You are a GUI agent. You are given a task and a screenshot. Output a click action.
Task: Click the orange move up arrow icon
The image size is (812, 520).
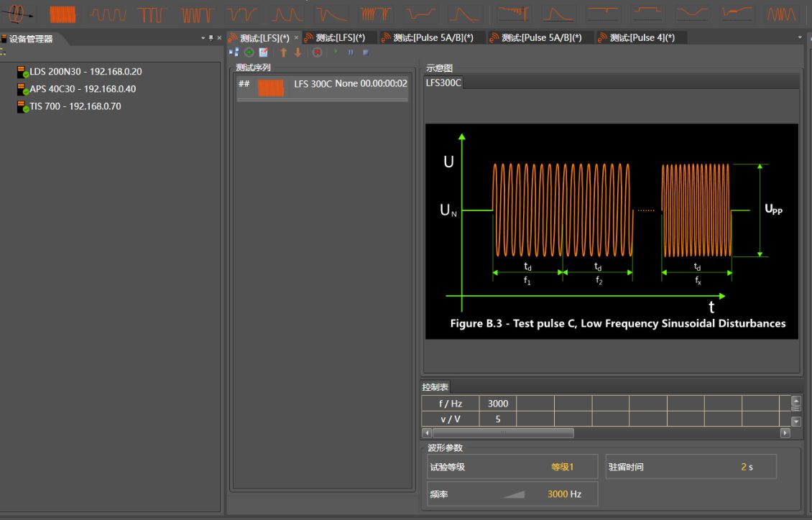click(x=283, y=52)
